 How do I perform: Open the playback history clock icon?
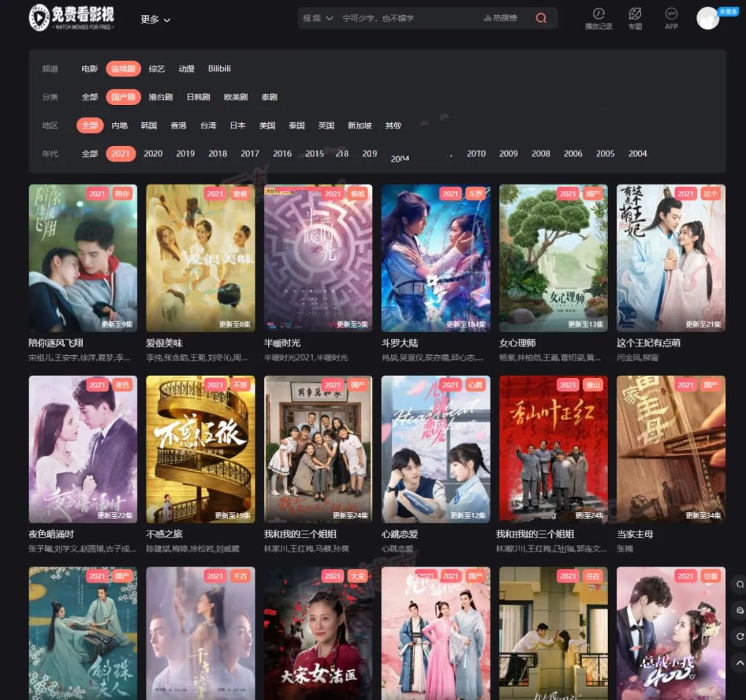[x=598, y=14]
